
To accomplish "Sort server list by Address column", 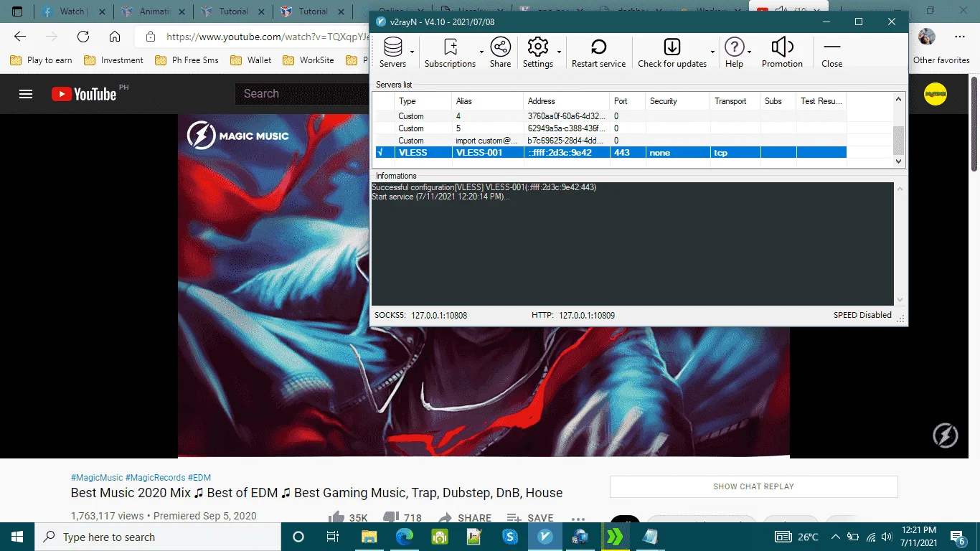I will point(567,101).
